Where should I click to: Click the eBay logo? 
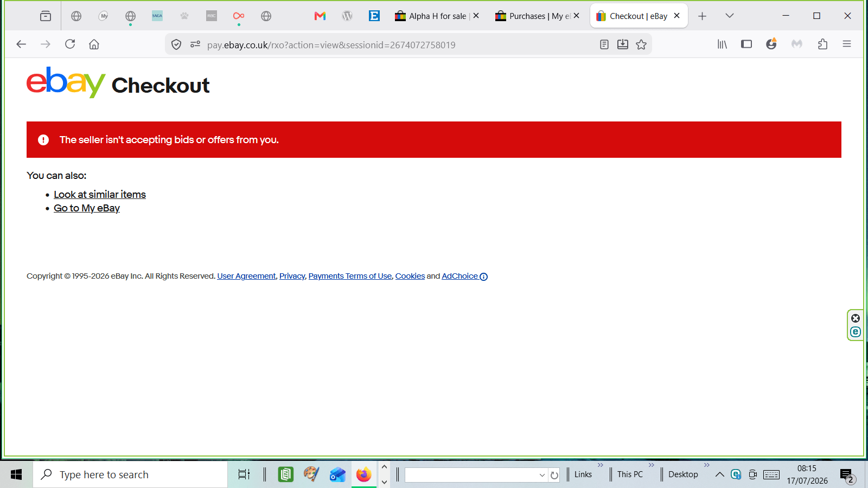66,82
